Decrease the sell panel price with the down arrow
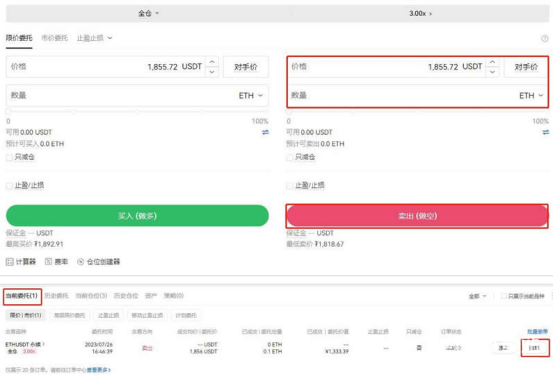 [493, 72]
